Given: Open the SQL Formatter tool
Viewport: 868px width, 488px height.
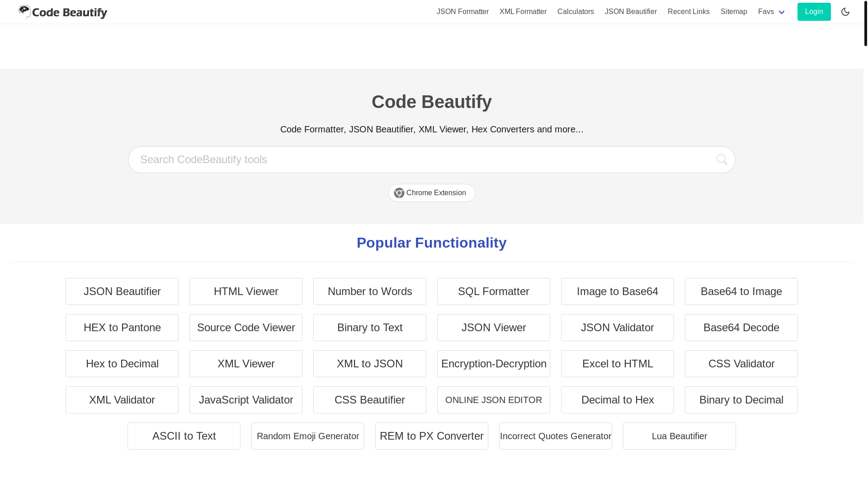Looking at the screenshot, I should click(x=494, y=291).
